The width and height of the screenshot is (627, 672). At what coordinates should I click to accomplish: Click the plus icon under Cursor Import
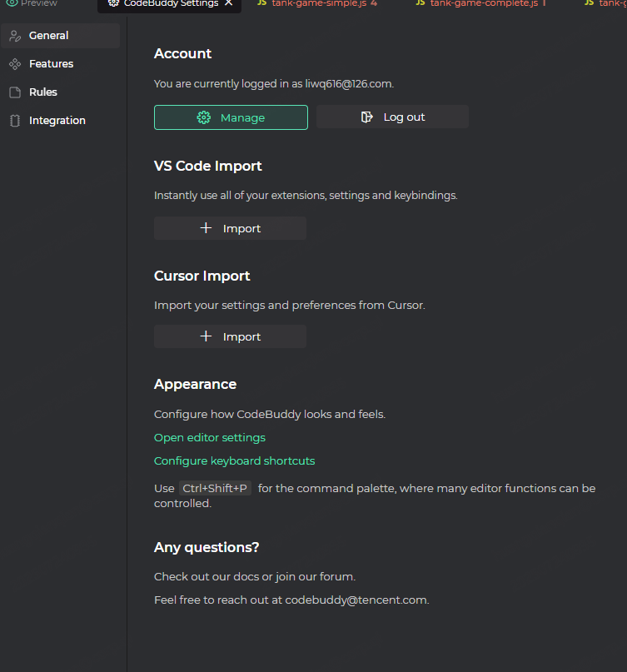pyautogui.click(x=207, y=336)
